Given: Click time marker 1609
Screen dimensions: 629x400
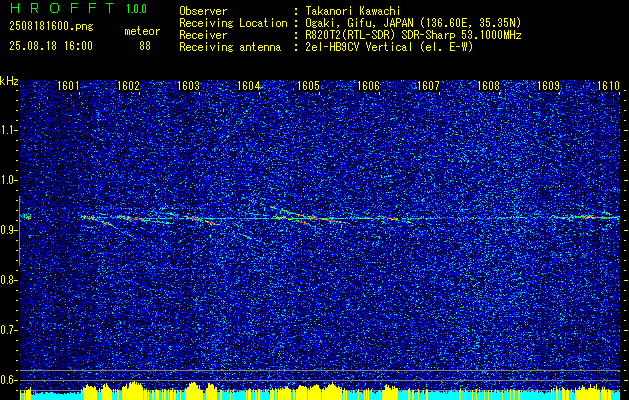Looking at the screenshot, I should pos(548,86).
